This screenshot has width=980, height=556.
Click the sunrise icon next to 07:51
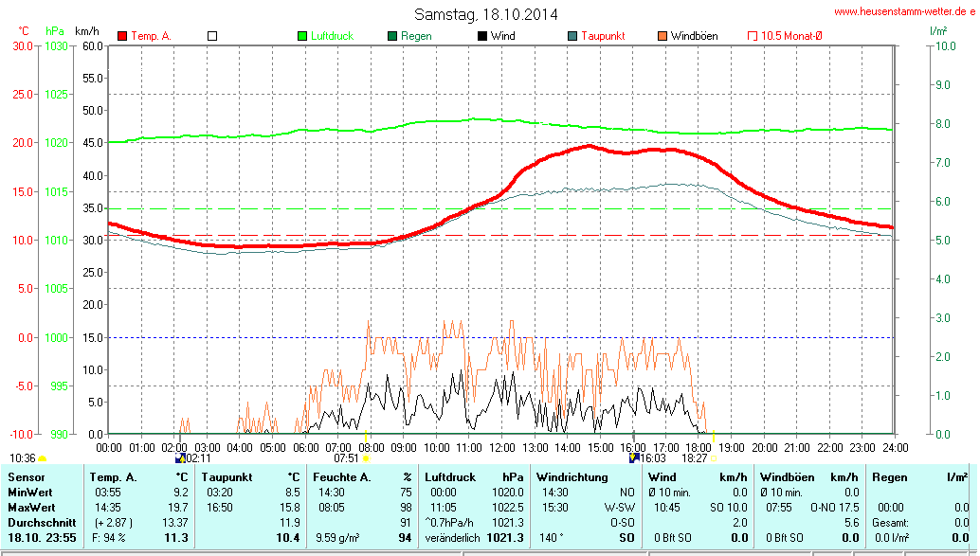click(367, 459)
